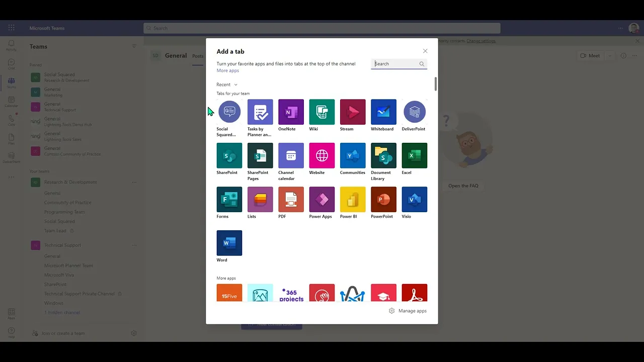Select Tasks by Planner app icon

[260, 112]
